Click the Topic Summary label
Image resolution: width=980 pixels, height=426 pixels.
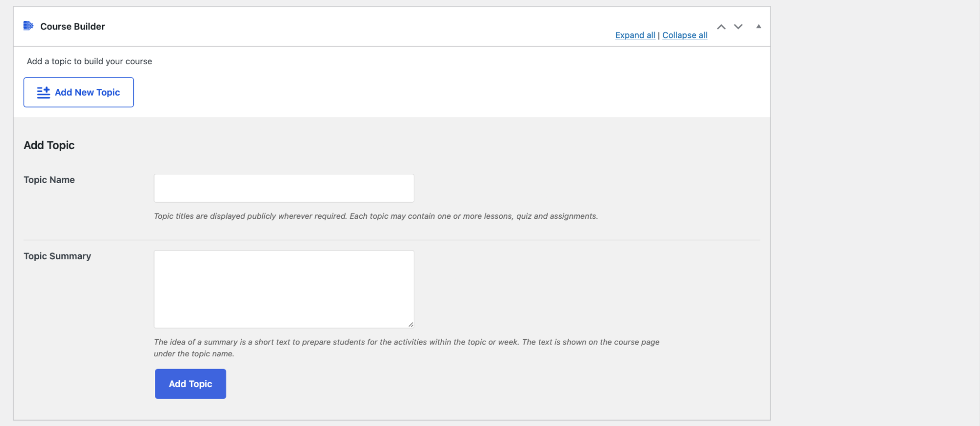pos(57,256)
